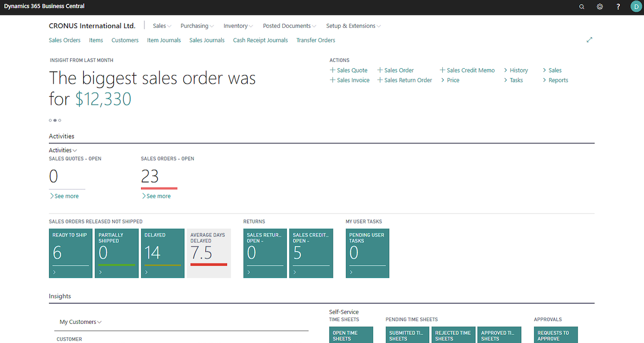Screen dimensions: 644x343
Task: Open the help question mark icon
Action: [618, 7]
